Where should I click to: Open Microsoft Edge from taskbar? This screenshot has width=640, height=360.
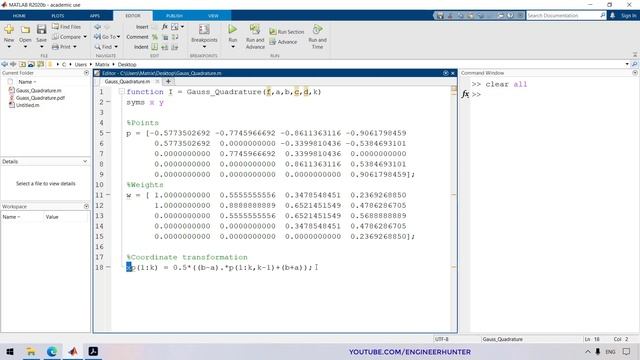click(52, 351)
